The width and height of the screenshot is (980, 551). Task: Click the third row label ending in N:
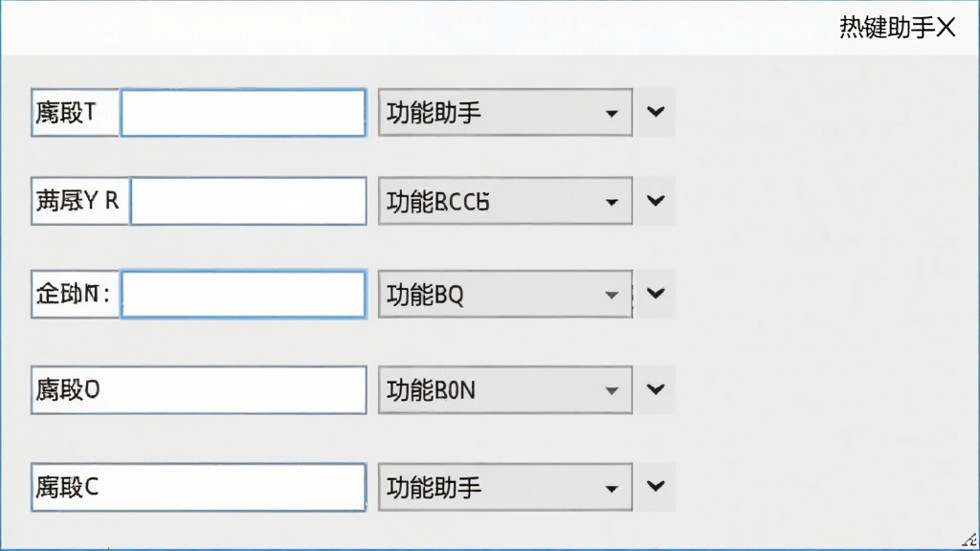coord(75,295)
